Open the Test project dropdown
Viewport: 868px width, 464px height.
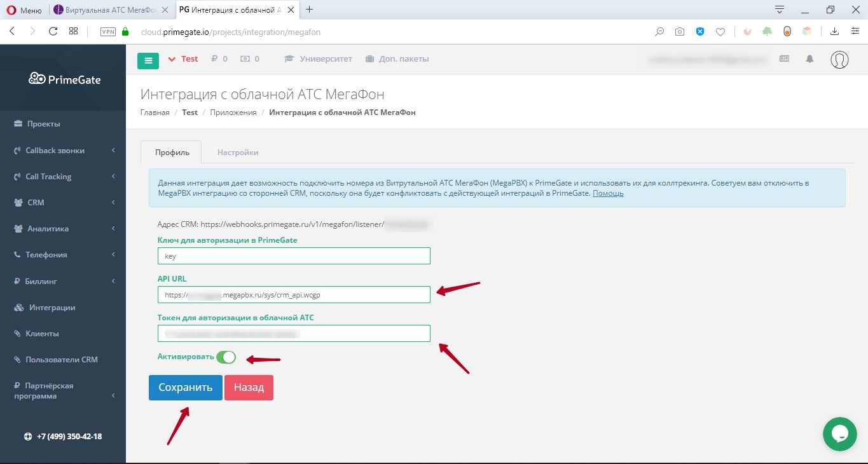183,59
